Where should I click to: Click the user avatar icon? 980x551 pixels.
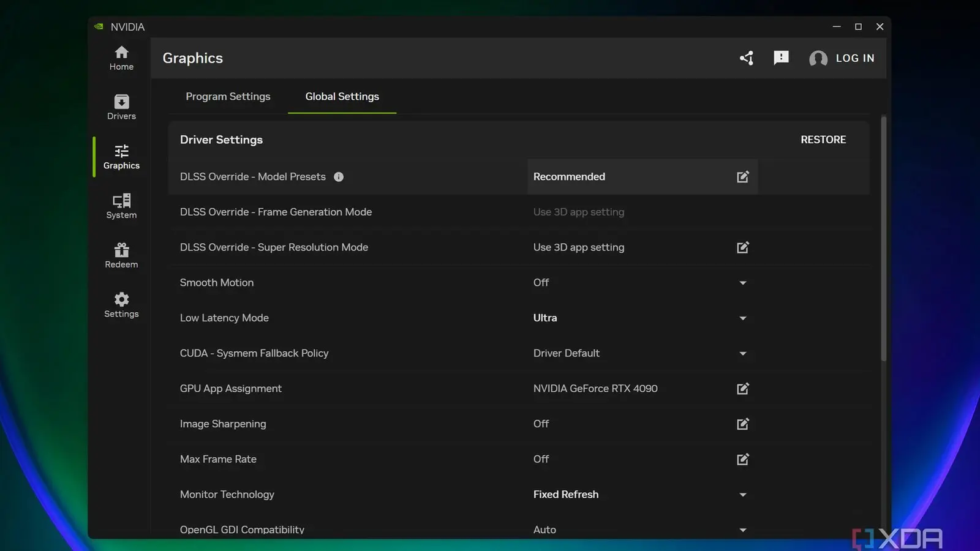(x=818, y=58)
